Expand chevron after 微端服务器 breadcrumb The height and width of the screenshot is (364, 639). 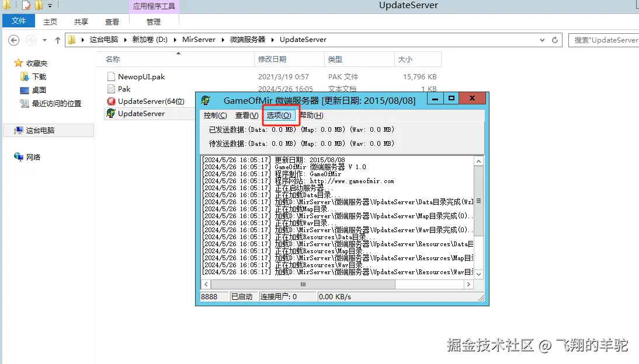[272, 40]
